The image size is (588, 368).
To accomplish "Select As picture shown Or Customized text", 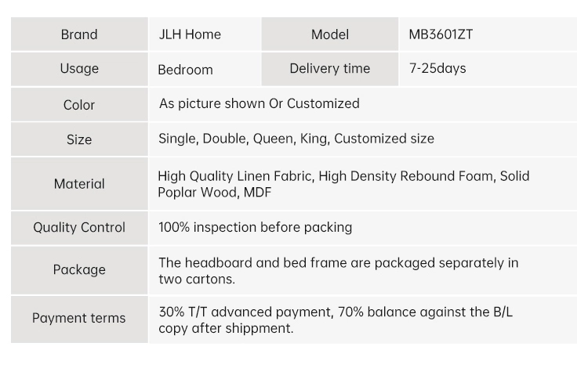I will pos(260,103).
